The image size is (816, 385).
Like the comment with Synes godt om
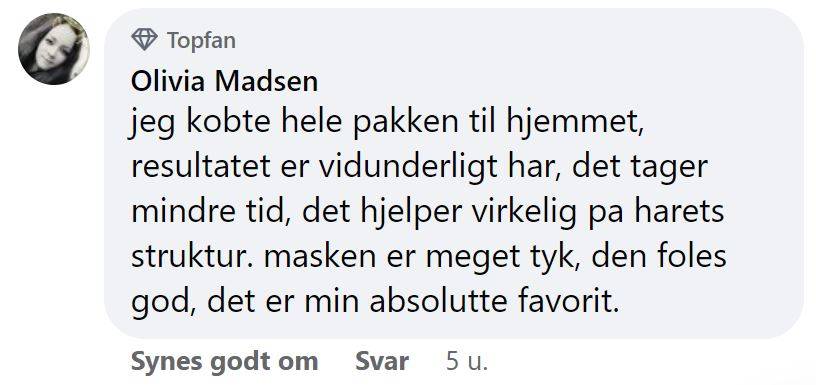pos(224,361)
